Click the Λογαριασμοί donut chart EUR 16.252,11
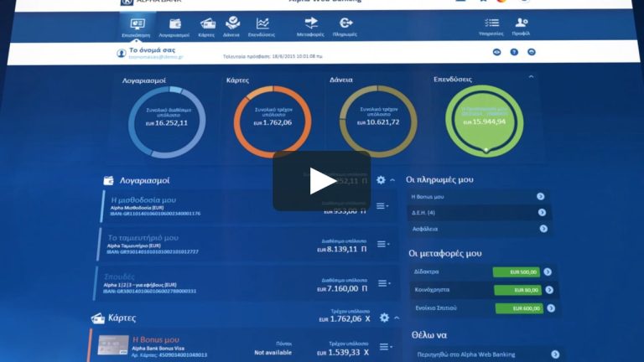The image size is (644, 362). click(167, 122)
